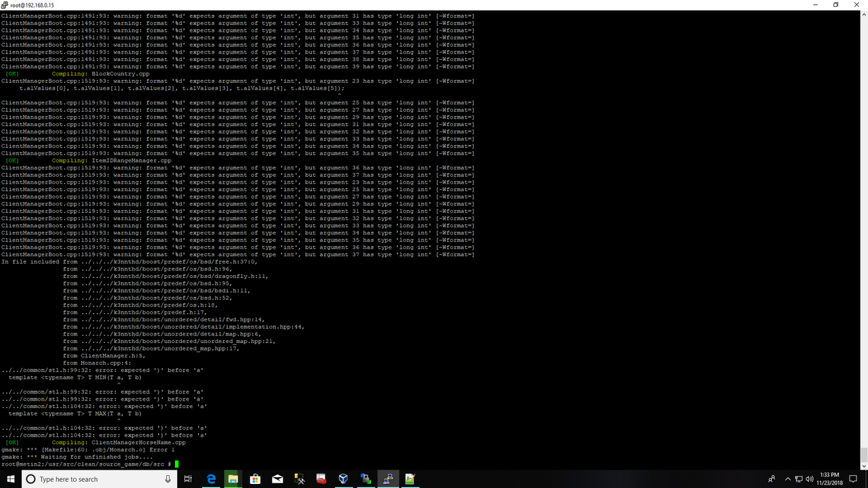The width and height of the screenshot is (868, 488).
Task: Click the line including boost/unordered/detail/implementation.hpp:44
Action: [184, 327]
